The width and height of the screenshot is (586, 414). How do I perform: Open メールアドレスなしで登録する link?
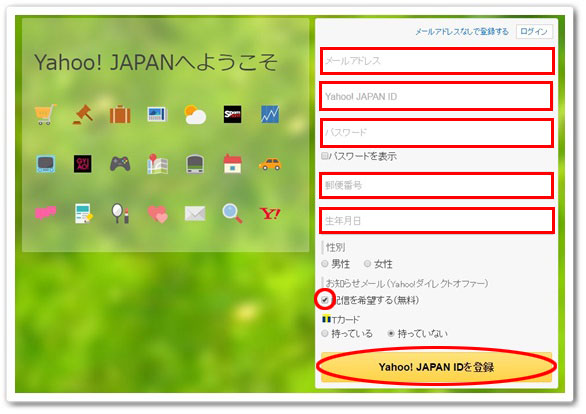[462, 31]
